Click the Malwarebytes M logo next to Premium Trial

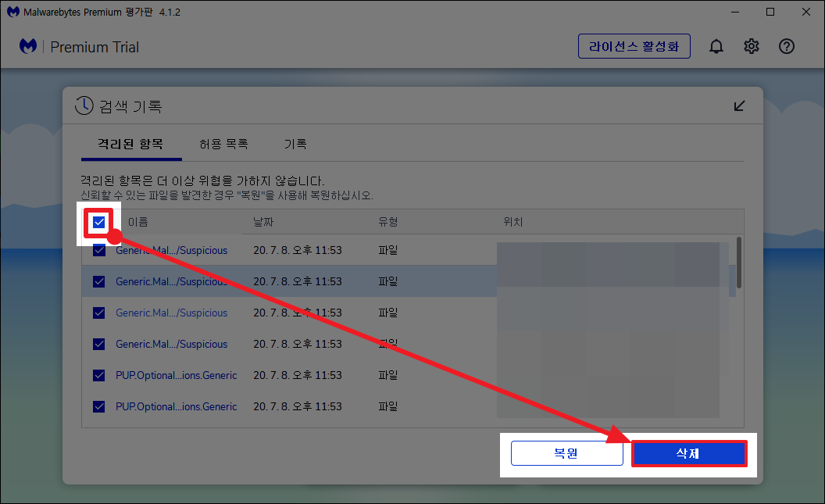[x=28, y=47]
